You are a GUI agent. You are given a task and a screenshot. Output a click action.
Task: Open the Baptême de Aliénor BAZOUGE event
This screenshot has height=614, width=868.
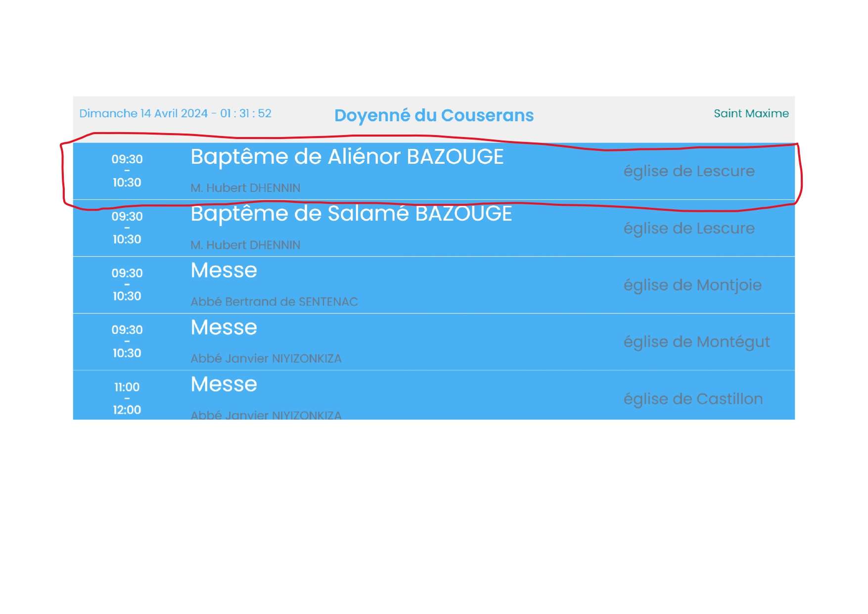pos(347,157)
